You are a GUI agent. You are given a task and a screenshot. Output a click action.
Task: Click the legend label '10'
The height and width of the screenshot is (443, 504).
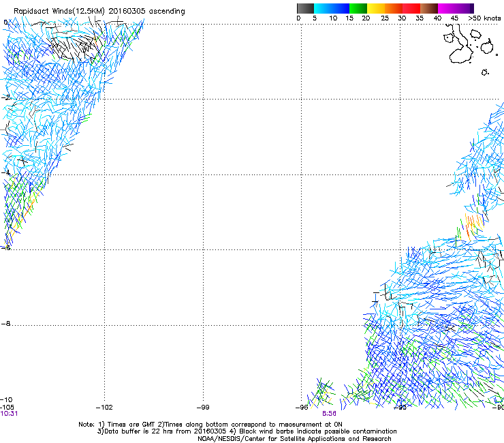[333, 18]
